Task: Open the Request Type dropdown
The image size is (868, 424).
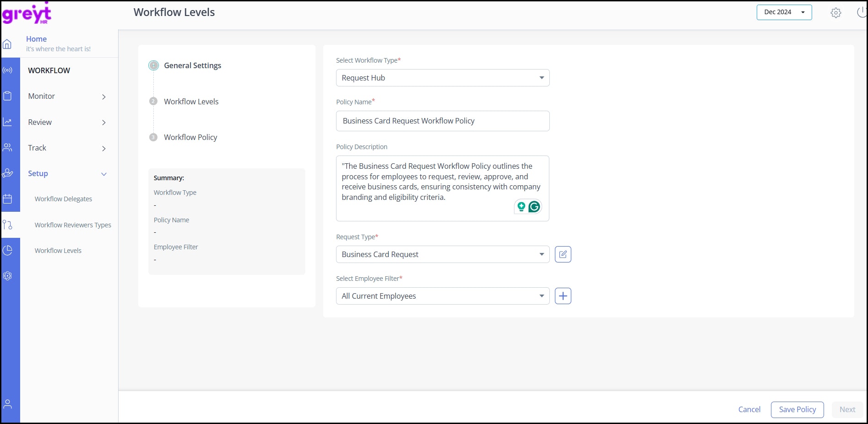Action: (443, 254)
